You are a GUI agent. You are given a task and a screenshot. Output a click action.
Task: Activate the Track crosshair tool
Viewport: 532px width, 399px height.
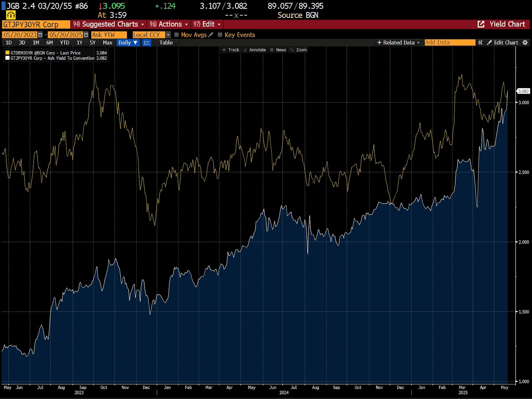click(x=231, y=50)
